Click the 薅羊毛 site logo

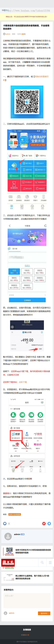8,563
